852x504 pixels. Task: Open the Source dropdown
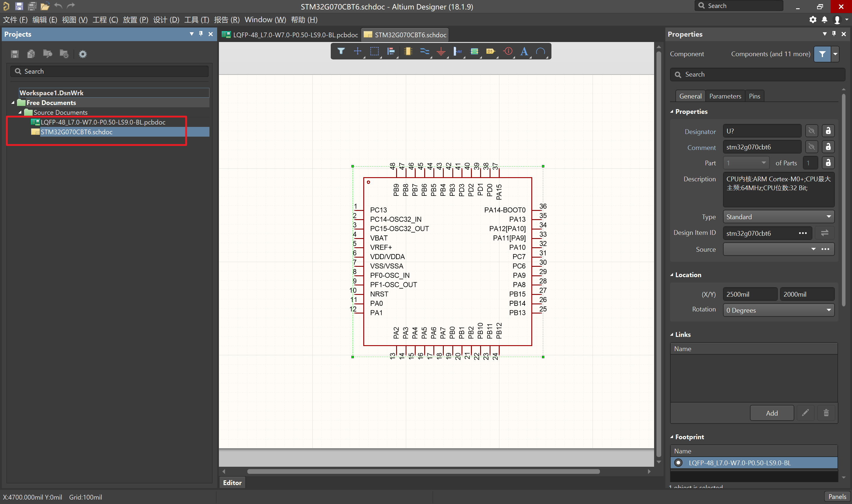point(813,249)
